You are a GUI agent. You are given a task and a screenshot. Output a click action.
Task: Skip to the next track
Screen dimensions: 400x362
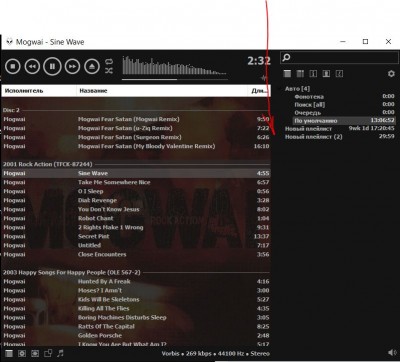pyautogui.click(x=72, y=66)
